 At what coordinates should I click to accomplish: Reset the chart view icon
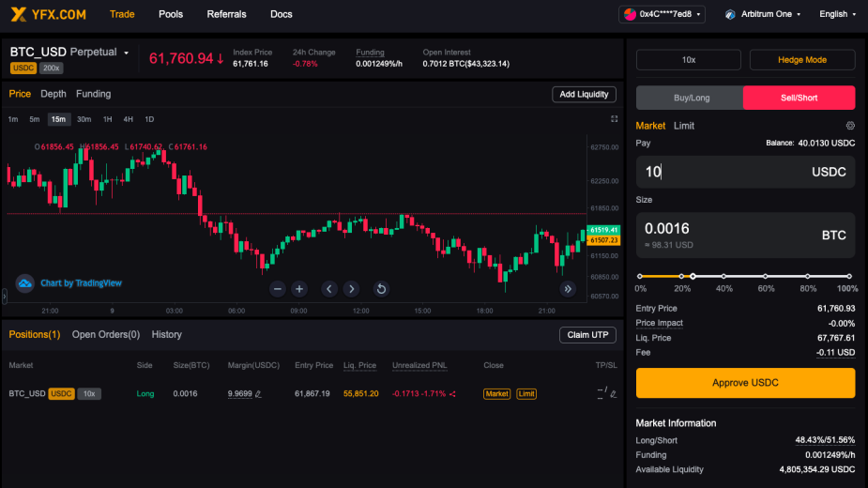tap(381, 289)
